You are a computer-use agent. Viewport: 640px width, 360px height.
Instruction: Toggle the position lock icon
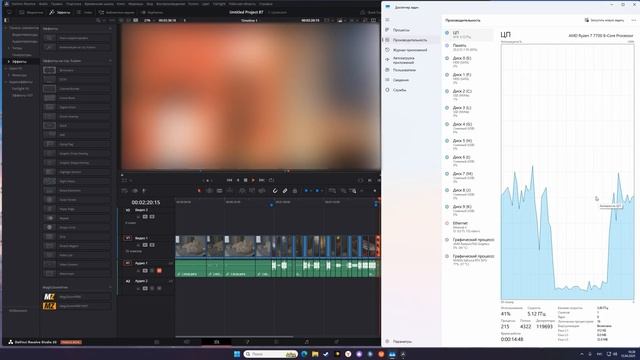295,191
